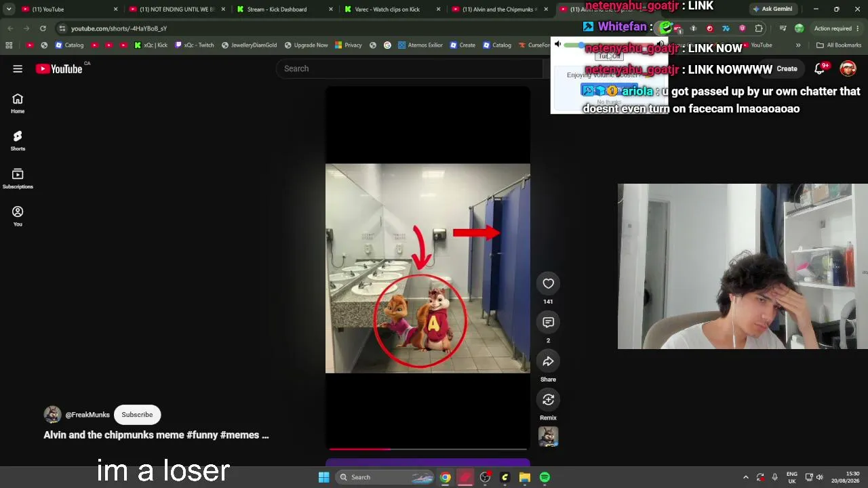Open the Create bookmark
The image size is (868, 488).
click(462, 45)
